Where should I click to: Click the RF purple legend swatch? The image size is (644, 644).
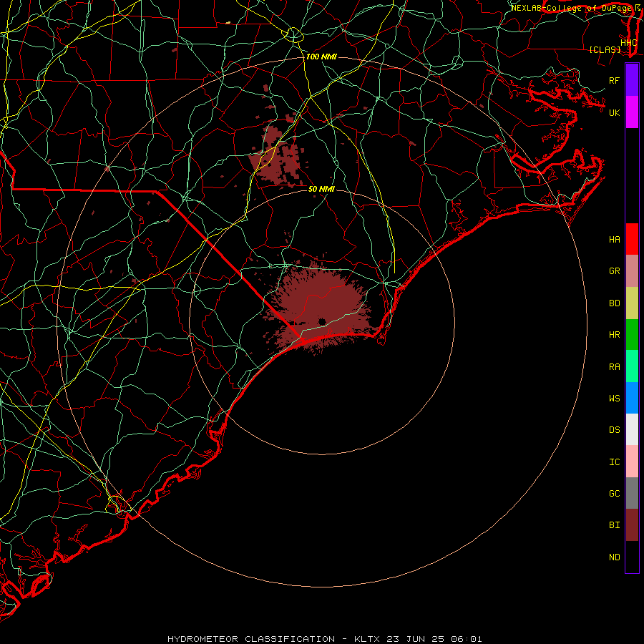point(632,80)
